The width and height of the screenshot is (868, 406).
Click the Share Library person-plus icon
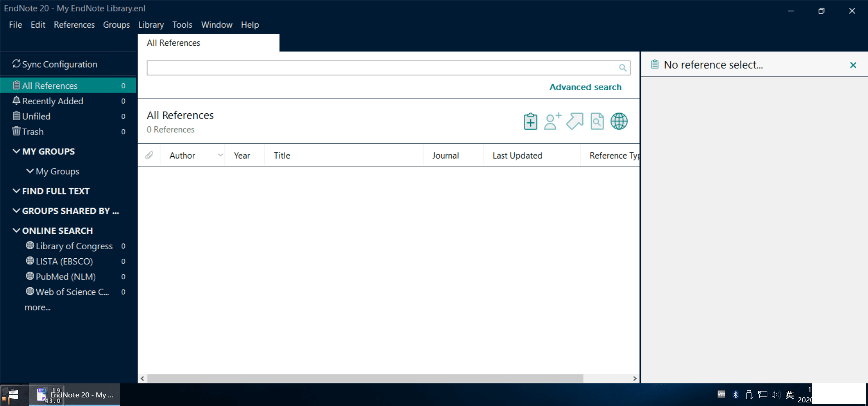pos(552,121)
